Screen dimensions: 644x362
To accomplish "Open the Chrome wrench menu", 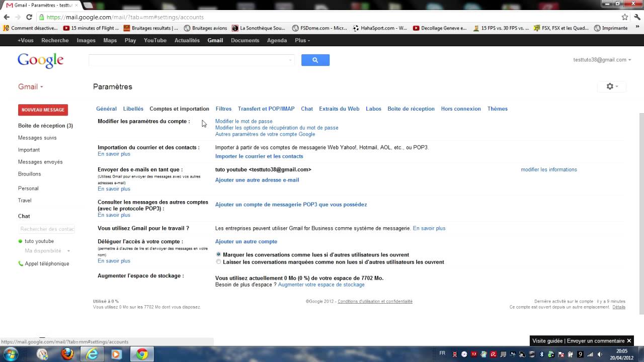I will coord(637,17).
